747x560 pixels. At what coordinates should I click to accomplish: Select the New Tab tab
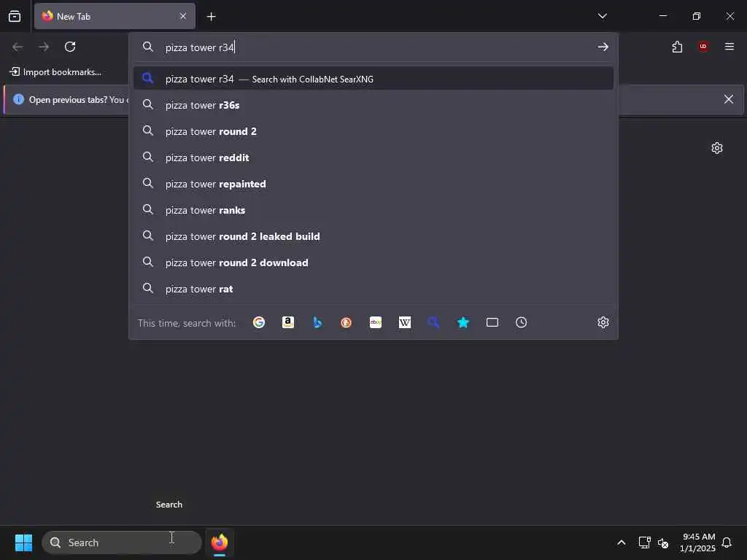pos(115,16)
